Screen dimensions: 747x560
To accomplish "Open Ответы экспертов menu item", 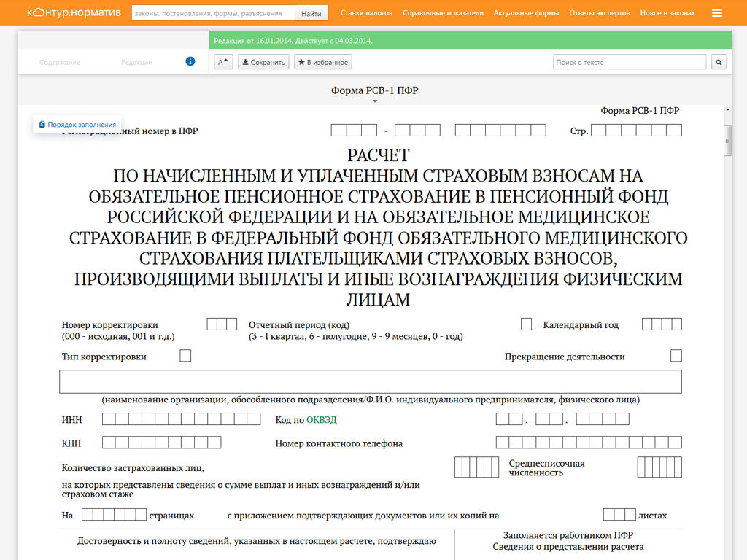I will tap(600, 13).
